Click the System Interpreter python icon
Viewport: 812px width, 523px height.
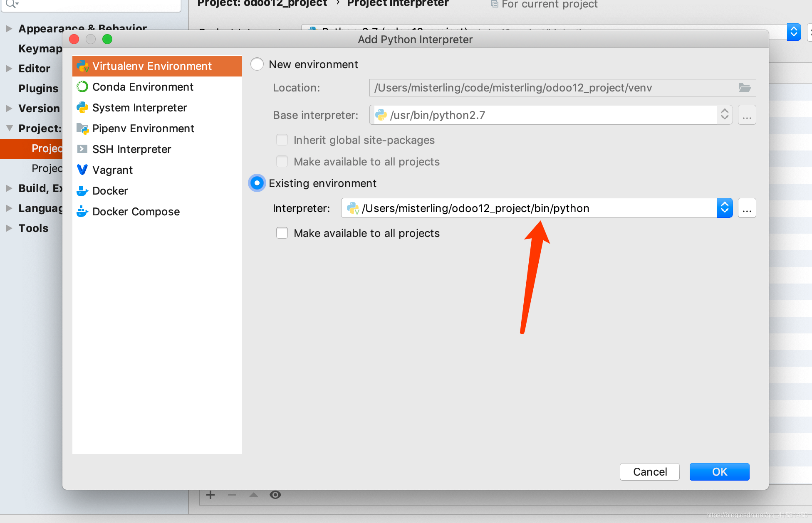pyautogui.click(x=82, y=107)
